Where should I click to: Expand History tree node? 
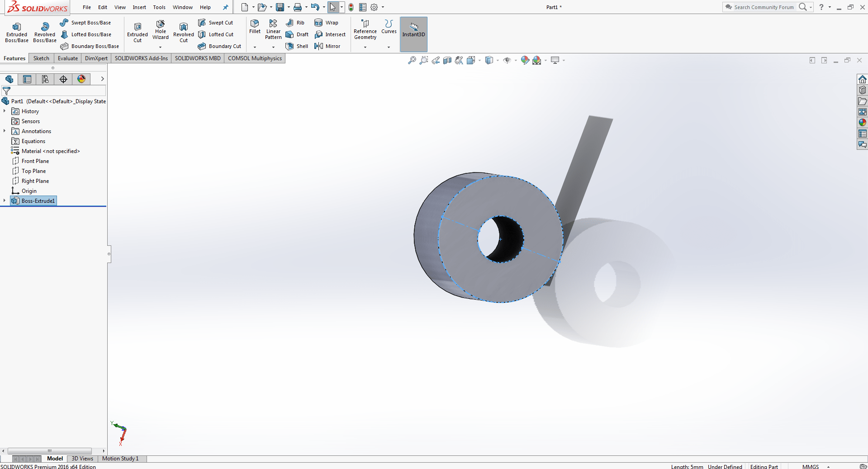coord(5,111)
